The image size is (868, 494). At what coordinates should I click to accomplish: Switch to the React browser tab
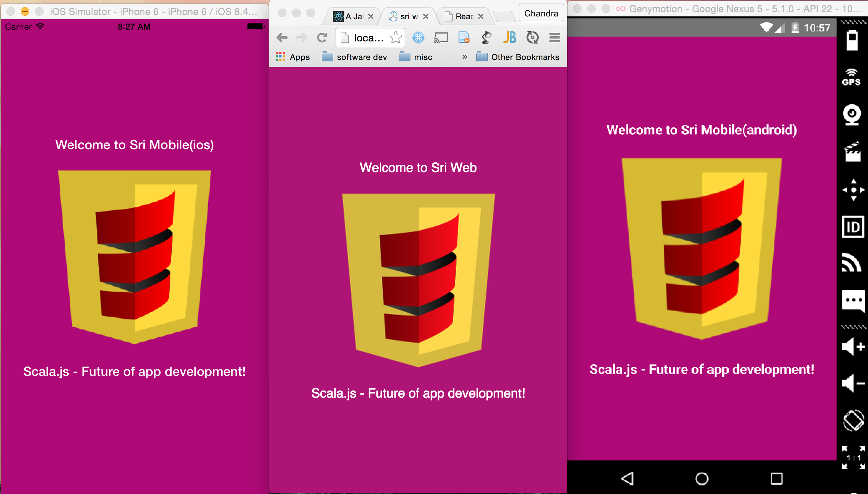point(463,16)
